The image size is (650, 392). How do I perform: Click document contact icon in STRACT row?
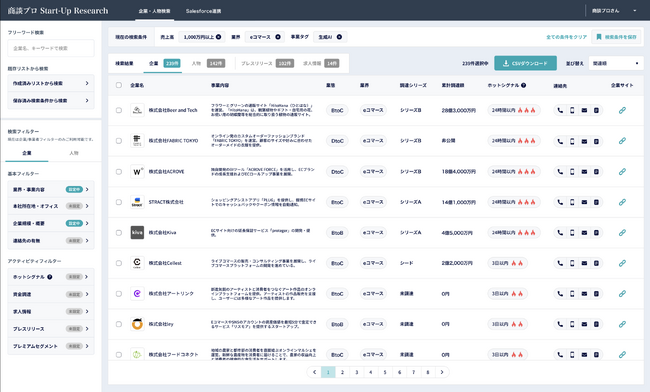pyautogui.click(x=596, y=202)
